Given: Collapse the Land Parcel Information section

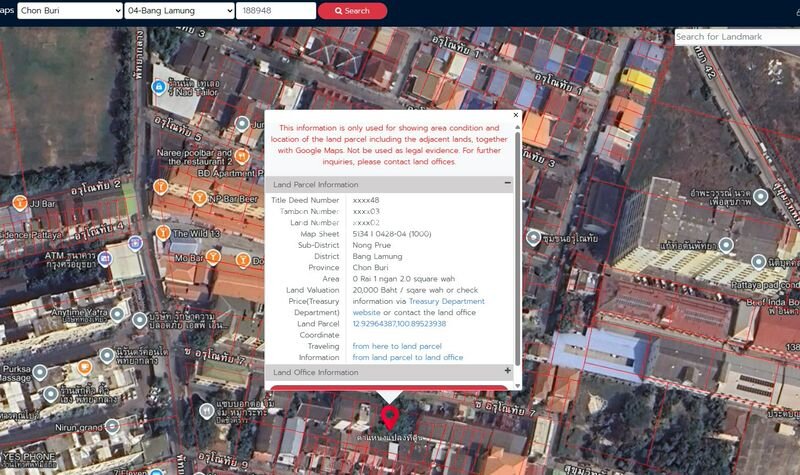Looking at the screenshot, I should [x=508, y=183].
